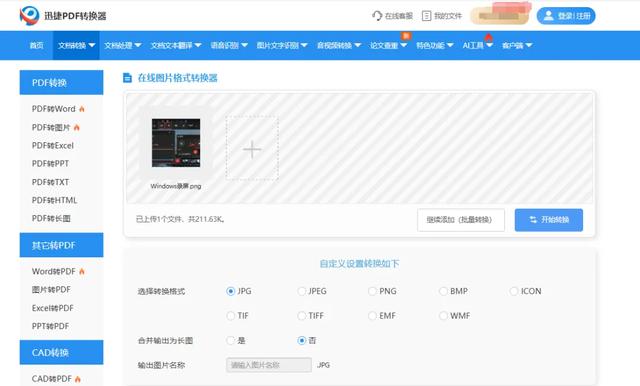This screenshot has width=640, height=386.
Task: Choose 否 for 合并输出为长图
Action: pyautogui.click(x=302, y=340)
